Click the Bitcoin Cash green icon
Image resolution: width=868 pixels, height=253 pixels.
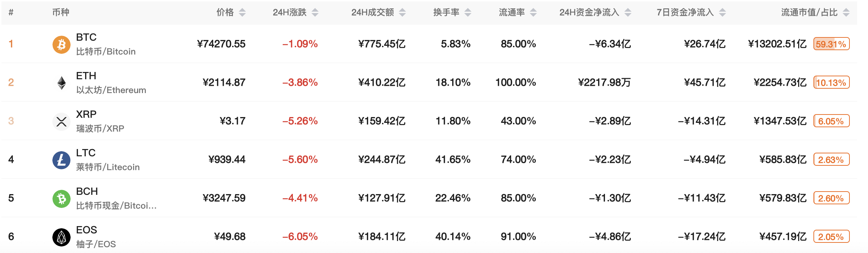(x=61, y=198)
